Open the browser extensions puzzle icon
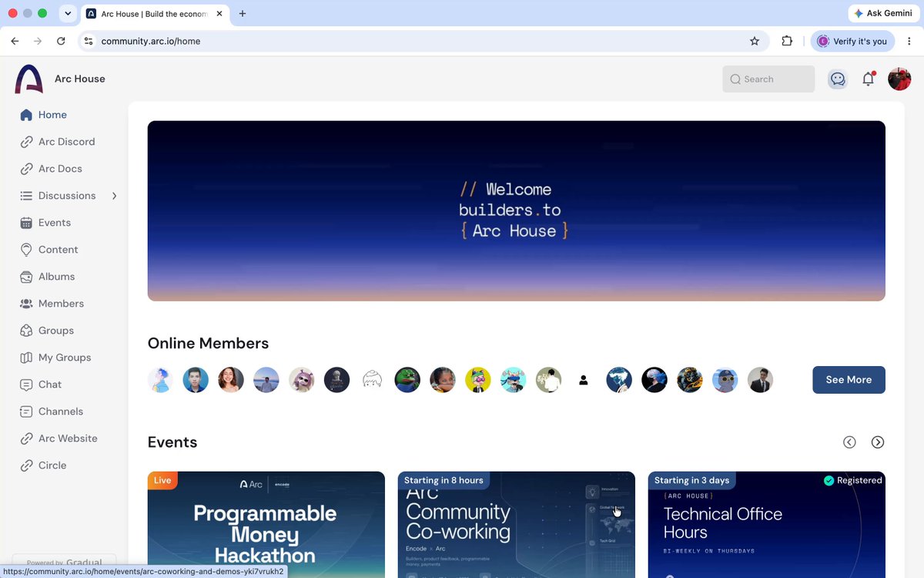 click(787, 41)
